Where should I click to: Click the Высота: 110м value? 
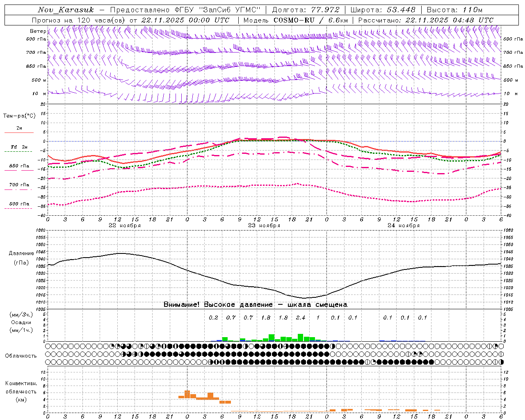[x=454, y=10]
